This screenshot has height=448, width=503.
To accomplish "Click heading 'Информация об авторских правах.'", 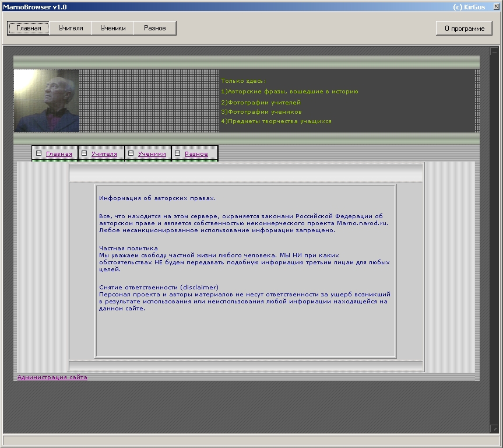I will [x=157, y=198].
